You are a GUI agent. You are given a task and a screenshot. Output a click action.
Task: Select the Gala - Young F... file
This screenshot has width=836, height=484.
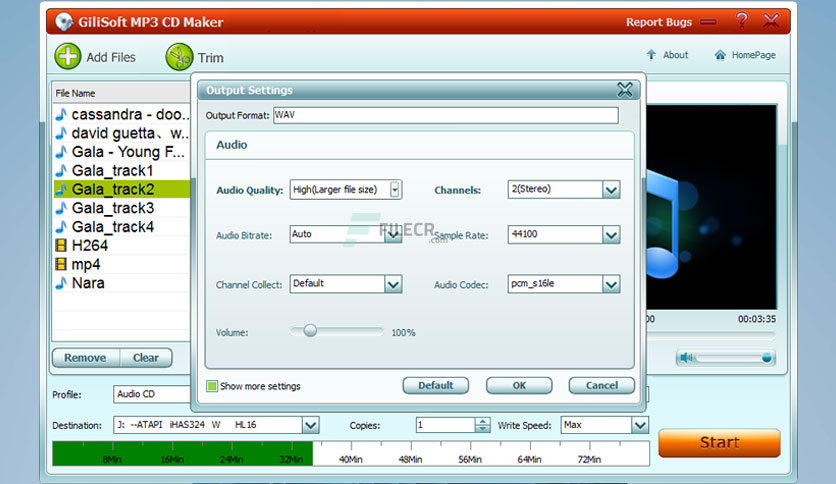[x=122, y=151]
